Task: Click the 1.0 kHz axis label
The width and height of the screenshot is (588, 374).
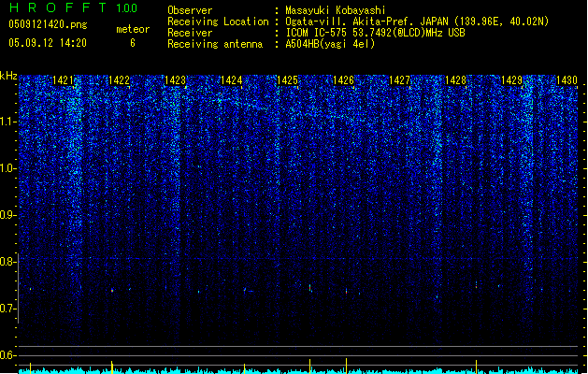Action: [x=7, y=168]
